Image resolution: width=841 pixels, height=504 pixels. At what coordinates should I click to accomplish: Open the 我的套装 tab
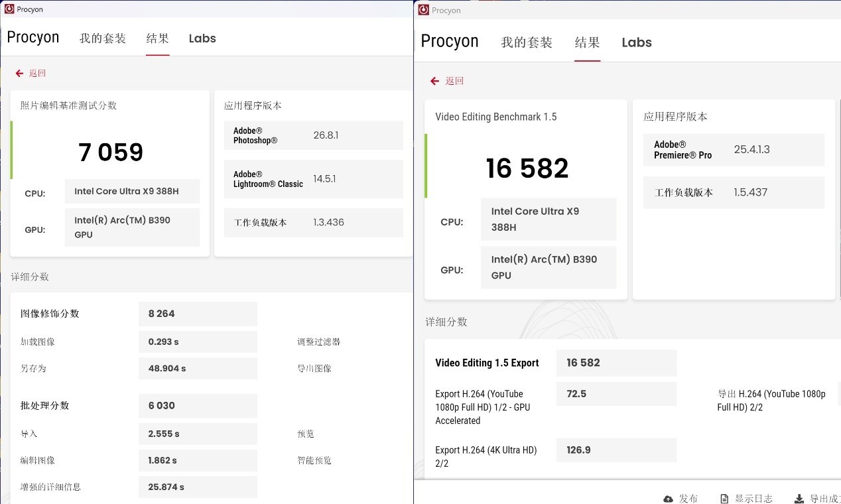[102, 38]
